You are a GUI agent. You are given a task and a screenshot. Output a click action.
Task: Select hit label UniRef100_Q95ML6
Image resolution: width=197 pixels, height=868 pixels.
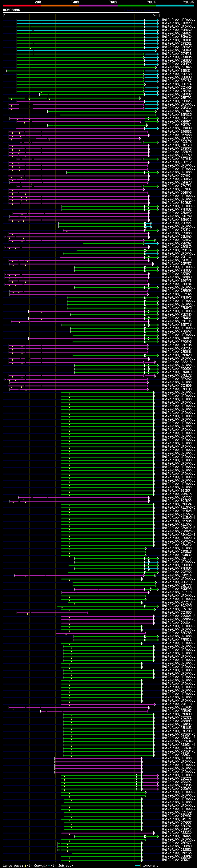[x=177, y=551]
